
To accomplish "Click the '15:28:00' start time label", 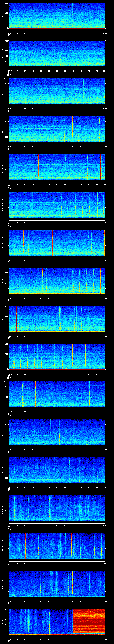I will pos(9,488).
